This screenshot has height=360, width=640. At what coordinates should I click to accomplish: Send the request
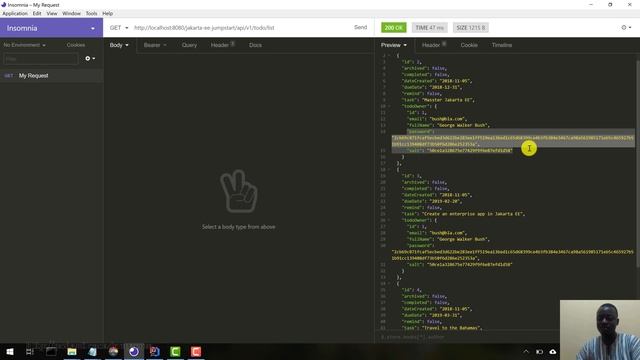point(360,27)
